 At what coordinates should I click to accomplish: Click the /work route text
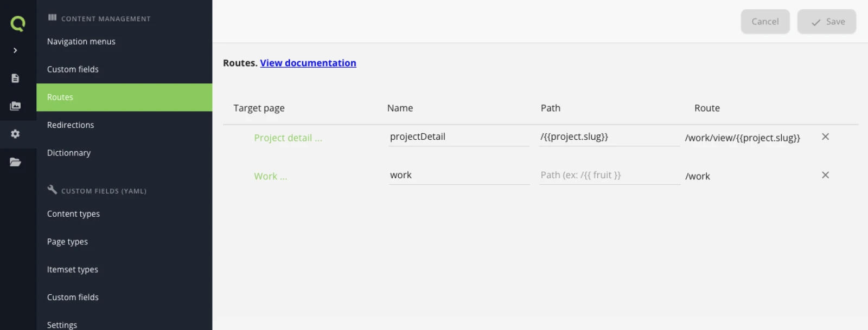coord(698,177)
